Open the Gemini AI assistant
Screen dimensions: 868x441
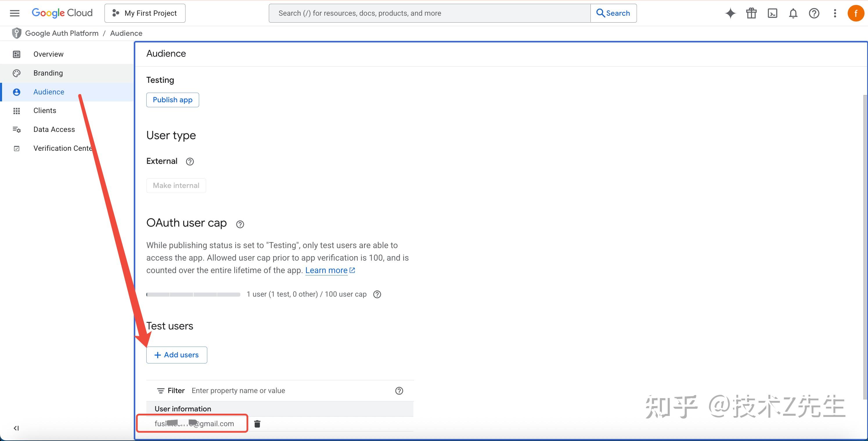730,13
